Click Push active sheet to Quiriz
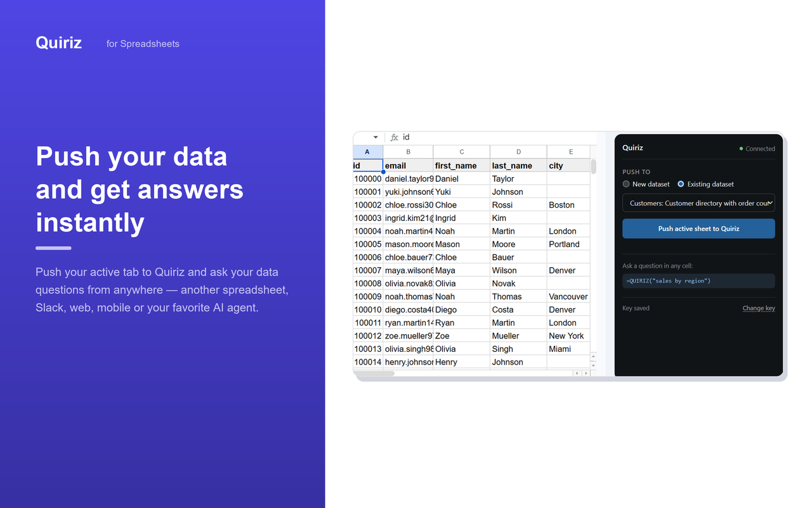812x508 pixels. (698, 229)
